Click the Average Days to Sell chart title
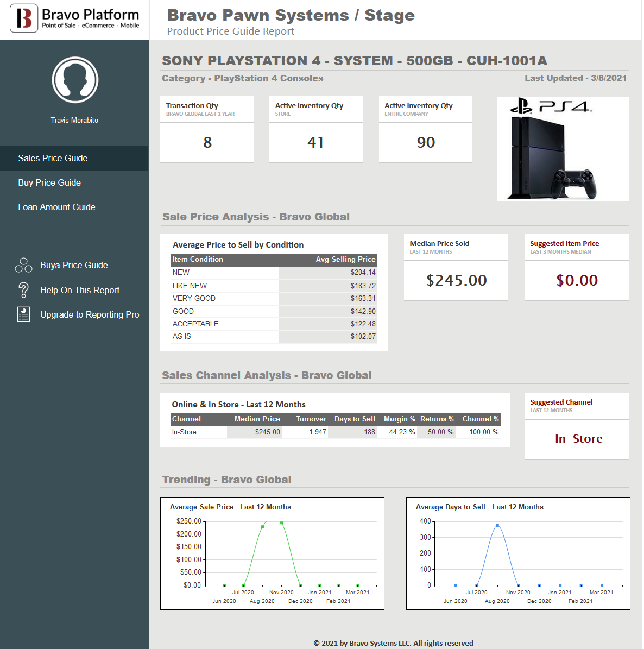 coord(479,507)
